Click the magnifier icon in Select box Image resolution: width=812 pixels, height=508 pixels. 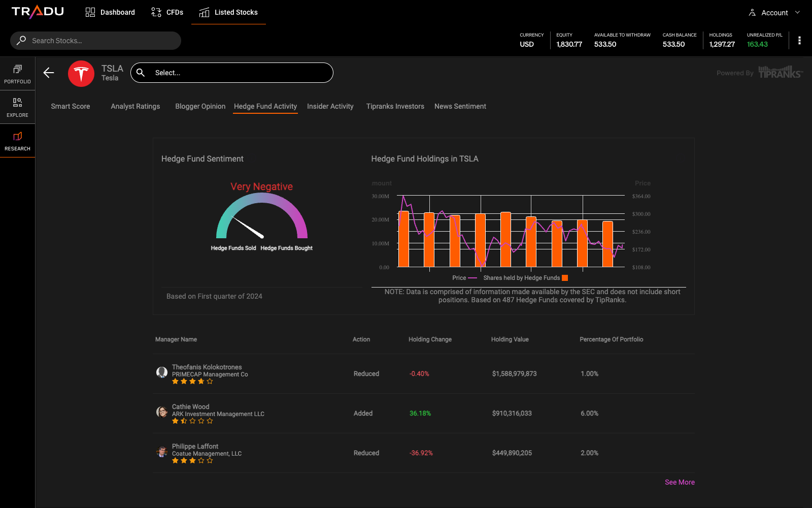tap(141, 73)
